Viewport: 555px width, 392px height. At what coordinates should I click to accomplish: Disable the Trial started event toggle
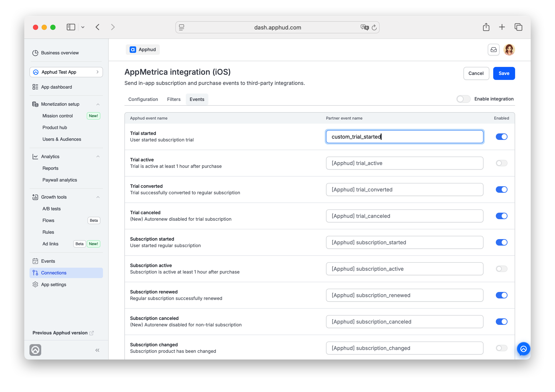click(x=502, y=137)
